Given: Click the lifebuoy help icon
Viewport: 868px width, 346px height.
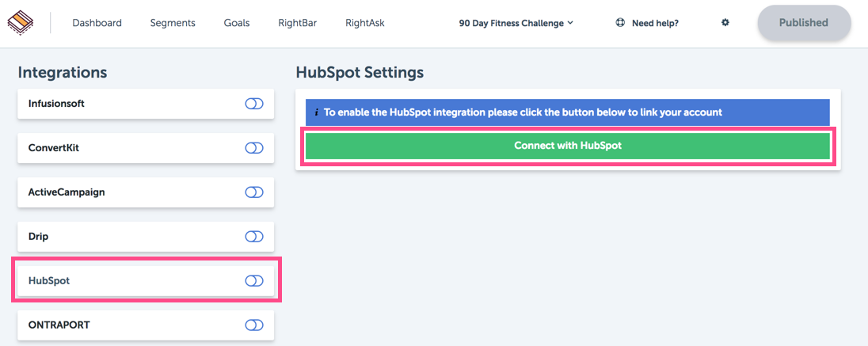Looking at the screenshot, I should point(621,23).
